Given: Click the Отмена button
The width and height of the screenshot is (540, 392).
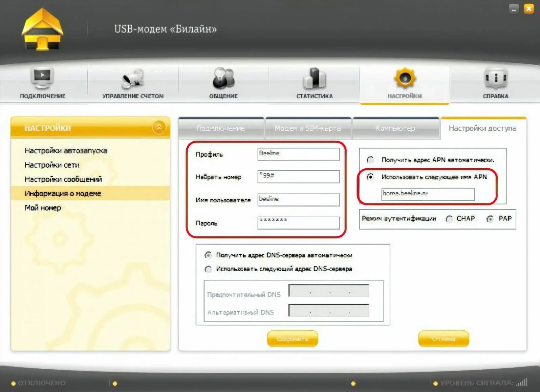Looking at the screenshot, I should 444,339.
